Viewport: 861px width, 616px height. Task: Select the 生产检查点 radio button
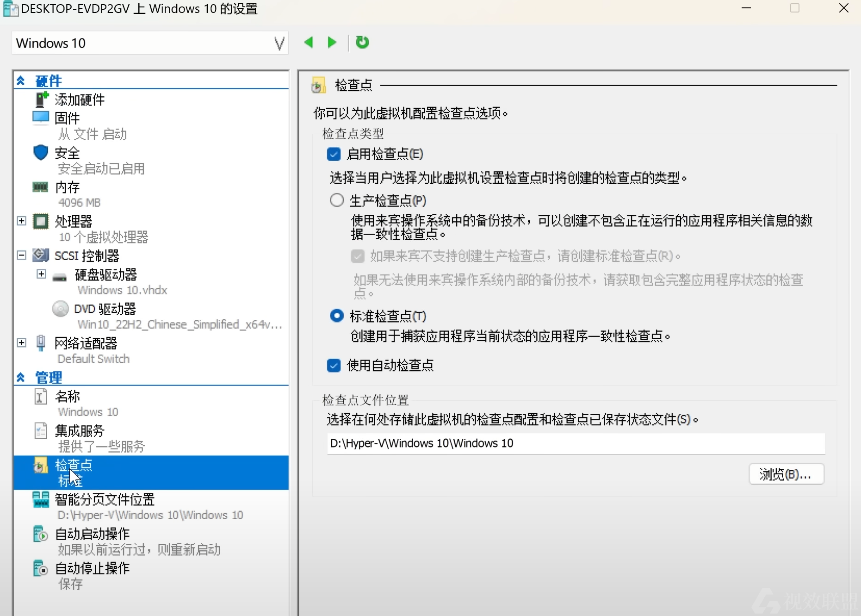coord(337,200)
